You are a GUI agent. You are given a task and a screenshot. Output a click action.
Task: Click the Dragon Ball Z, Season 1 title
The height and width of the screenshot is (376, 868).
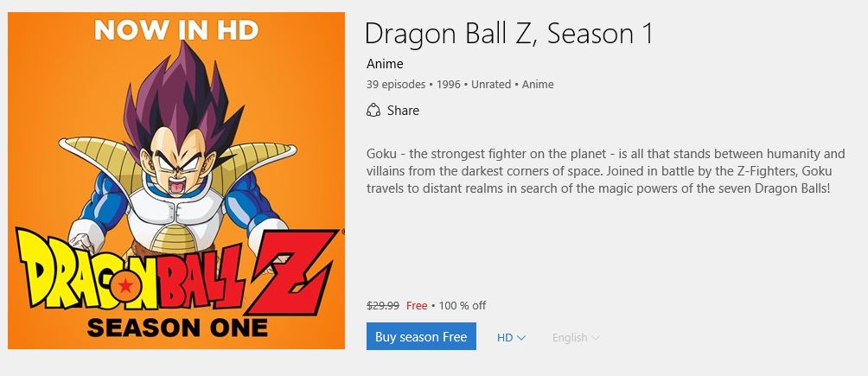pos(508,33)
